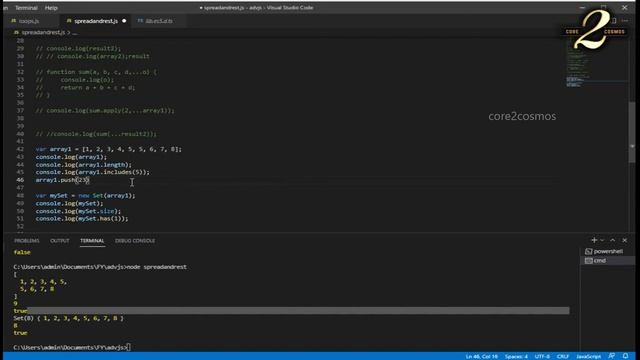The height and width of the screenshot is (360, 640).
Task: Click the UTF-8 encoding indicator
Action: tap(542, 356)
